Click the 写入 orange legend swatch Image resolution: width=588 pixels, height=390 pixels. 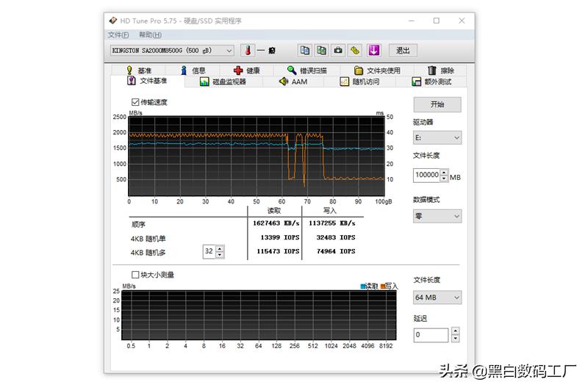382,286
